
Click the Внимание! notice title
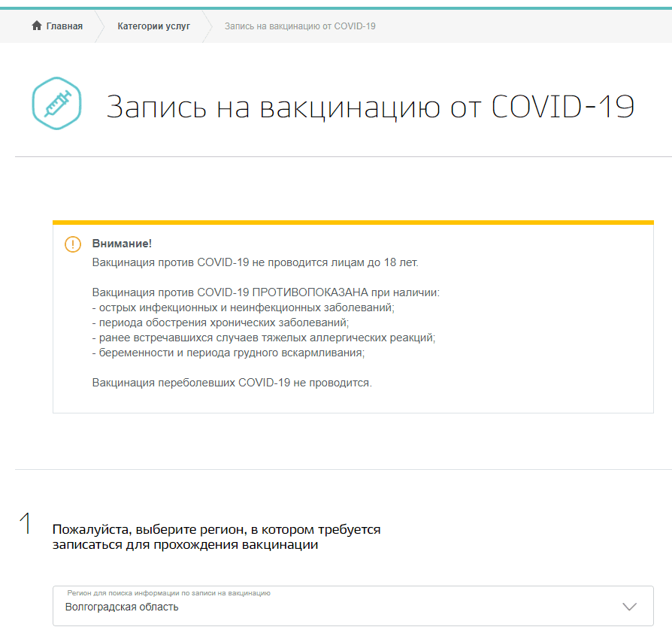(x=122, y=244)
